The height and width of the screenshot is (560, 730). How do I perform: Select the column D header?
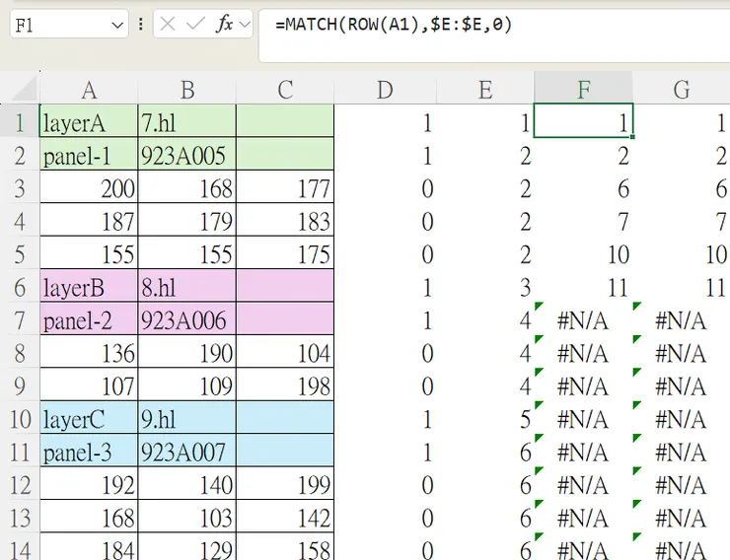(x=385, y=90)
